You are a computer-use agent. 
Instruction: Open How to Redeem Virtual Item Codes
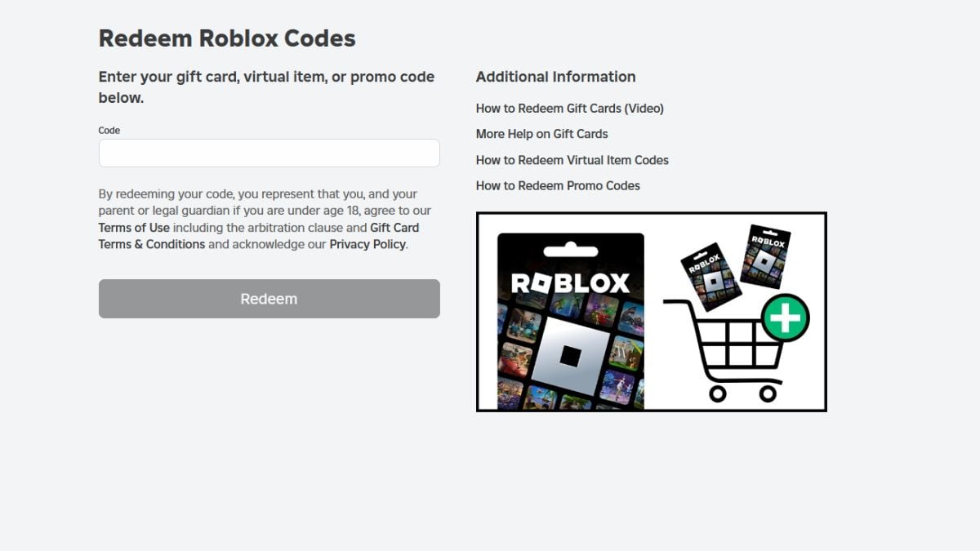pyautogui.click(x=572, y=160)
